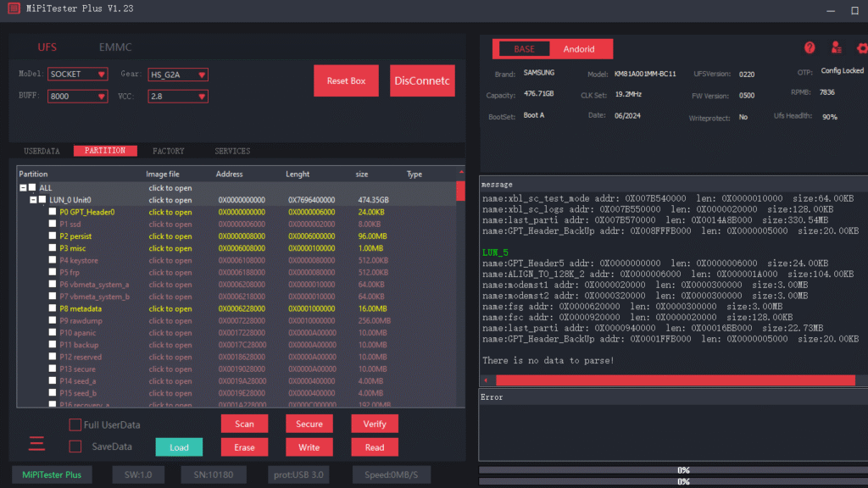Click the Write button
This screenshot has width=868, height=488.
309,447
